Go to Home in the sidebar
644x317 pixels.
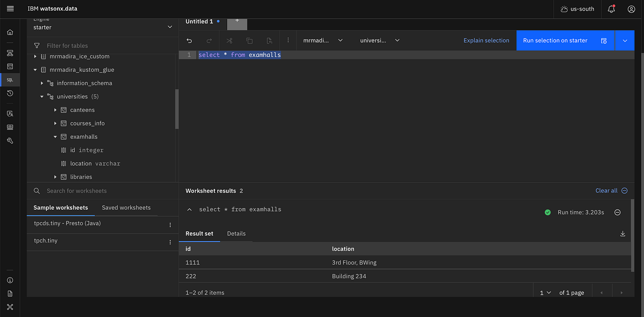[x=10, y=32]
